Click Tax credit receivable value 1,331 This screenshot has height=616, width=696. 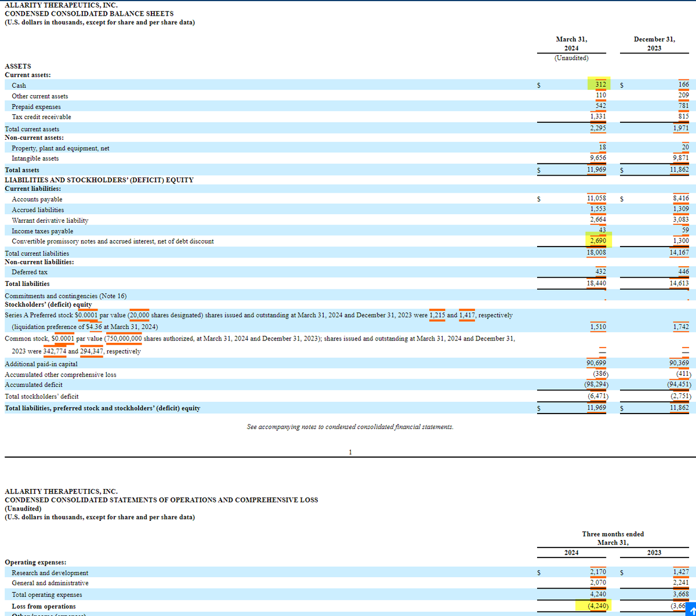pos(597,117)
